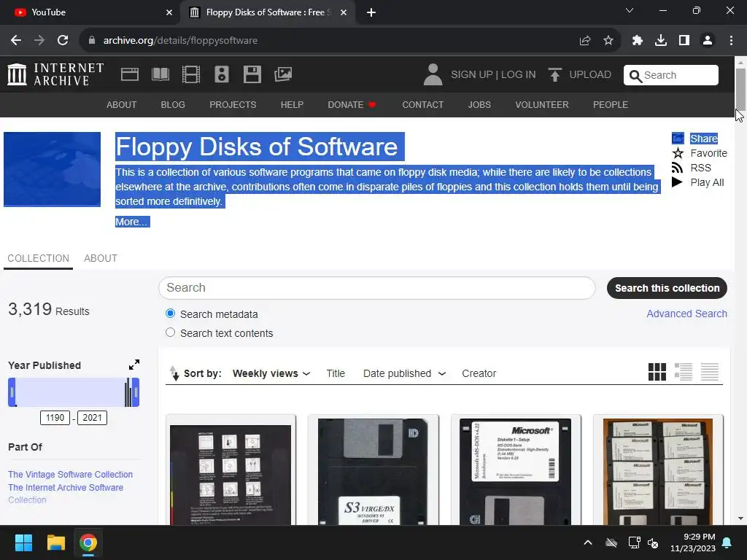The width and height of the screenshot is (747, 560).
Task: Open the Internet Archive home logo
Action: point(55,74)
